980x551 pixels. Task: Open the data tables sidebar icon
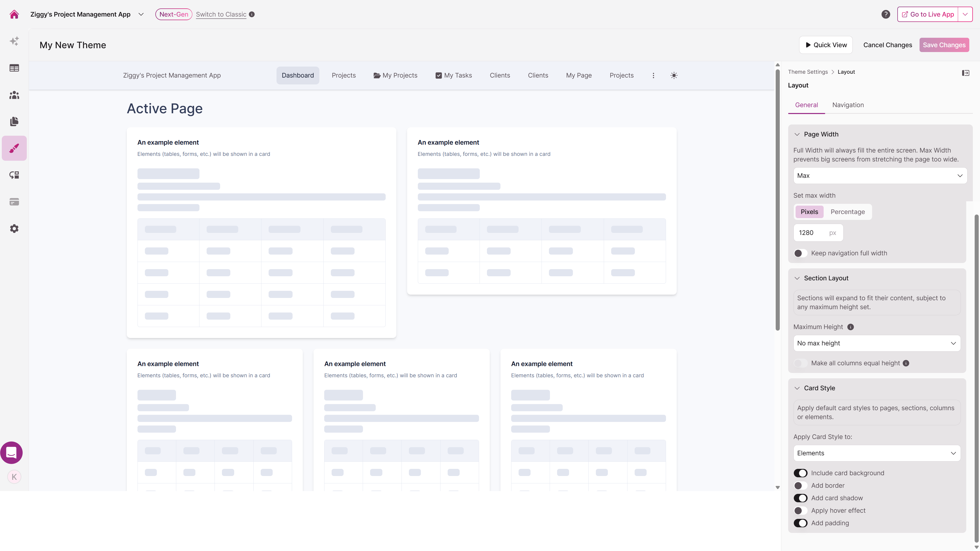point(14,68)
